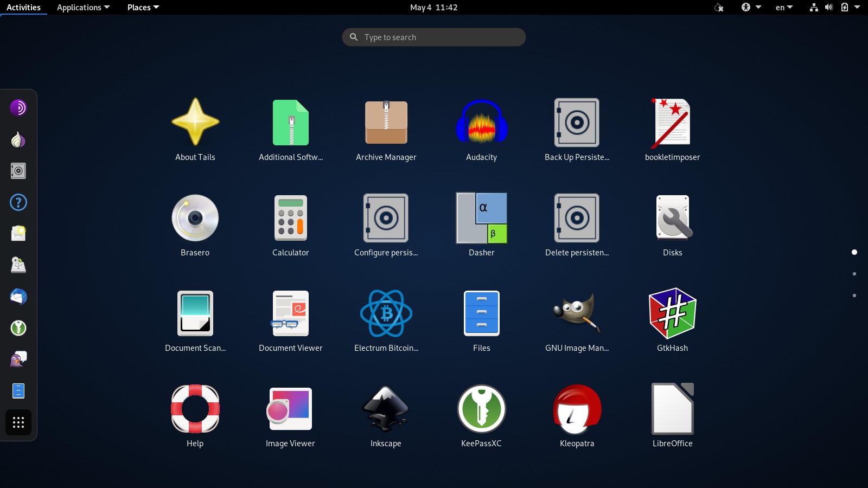
Task: Open Delete persistent volume app
Action: (x=577, y=226)
